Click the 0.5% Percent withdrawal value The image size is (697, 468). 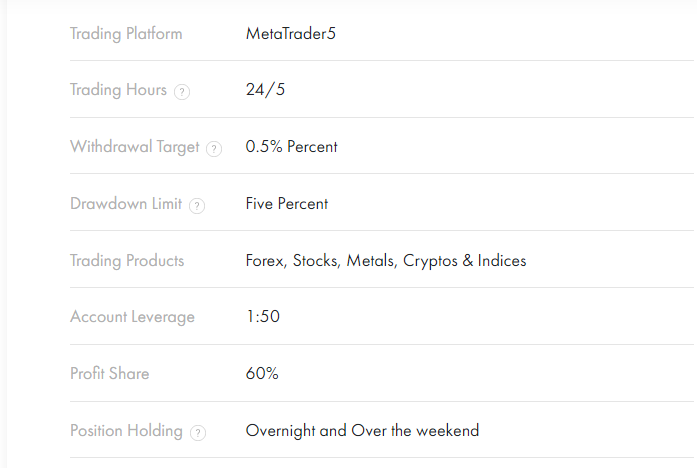point(292,147)
